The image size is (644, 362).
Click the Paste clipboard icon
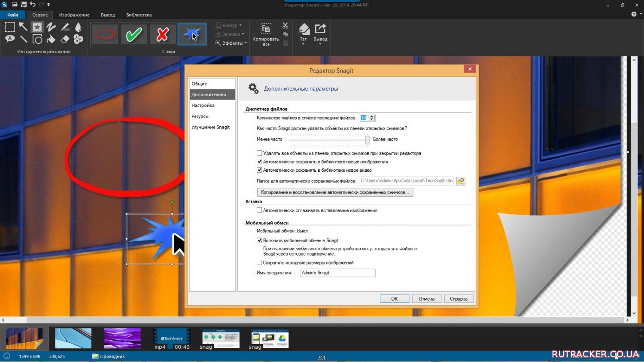[286, 43]
